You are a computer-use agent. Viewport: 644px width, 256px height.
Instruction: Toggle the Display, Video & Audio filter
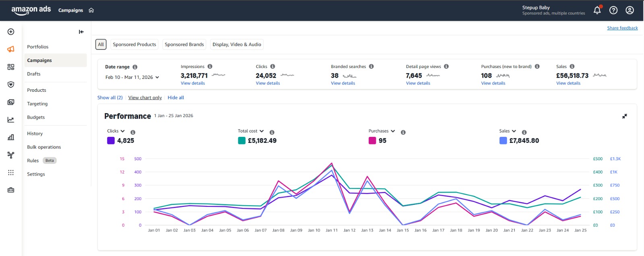point(237,45)
